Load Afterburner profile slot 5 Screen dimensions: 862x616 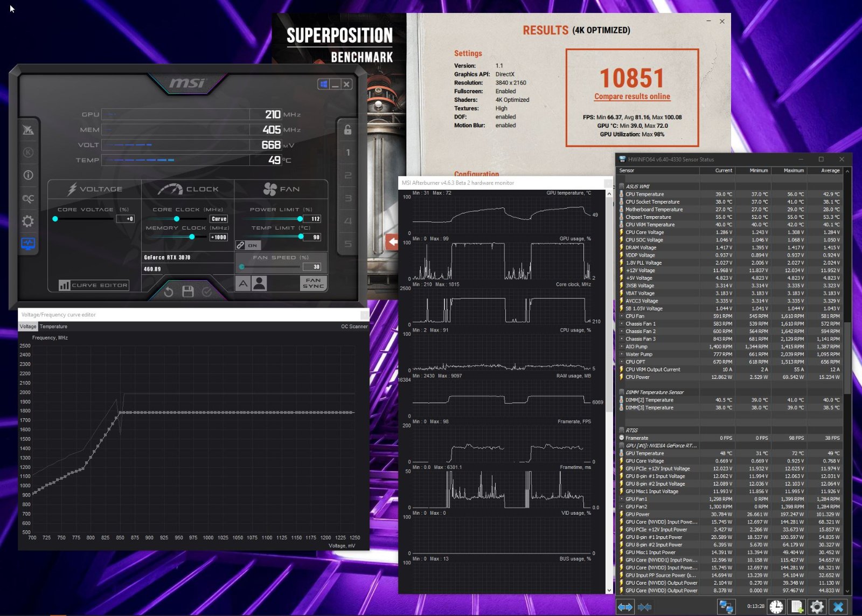347,244
